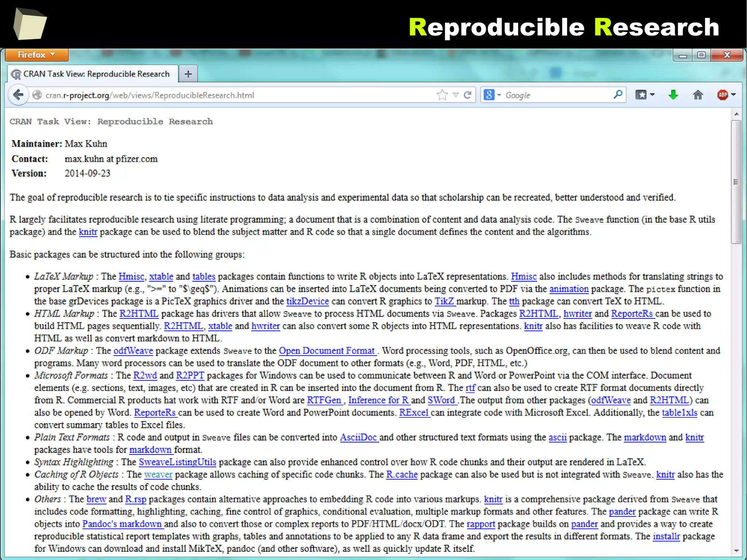Viewport: 747px width, 560px height.
Task: Open Downloads via the green arrow
Action: click(x=673, y=95)
